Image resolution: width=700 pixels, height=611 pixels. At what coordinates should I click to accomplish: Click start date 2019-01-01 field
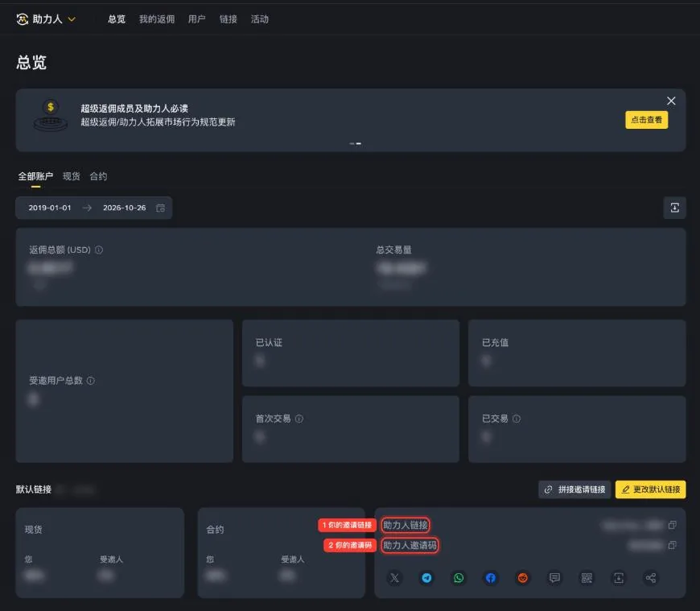[50, 208]
